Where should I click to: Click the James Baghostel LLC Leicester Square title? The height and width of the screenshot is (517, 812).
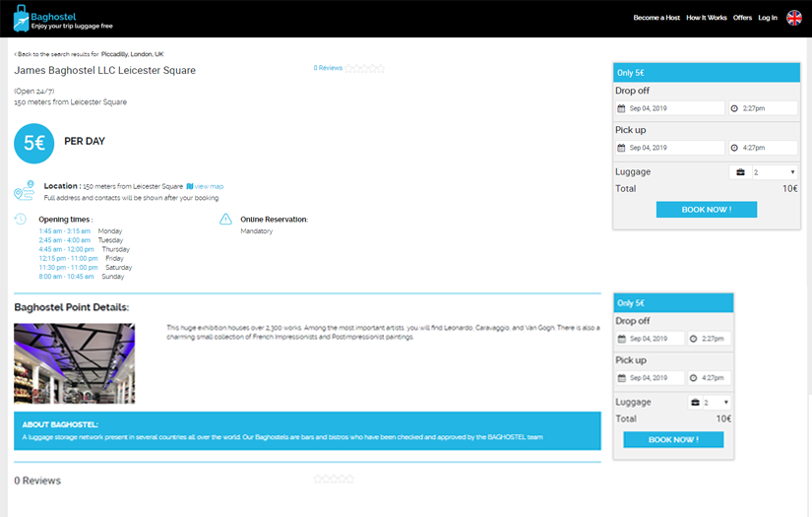[x=105, y=71]
